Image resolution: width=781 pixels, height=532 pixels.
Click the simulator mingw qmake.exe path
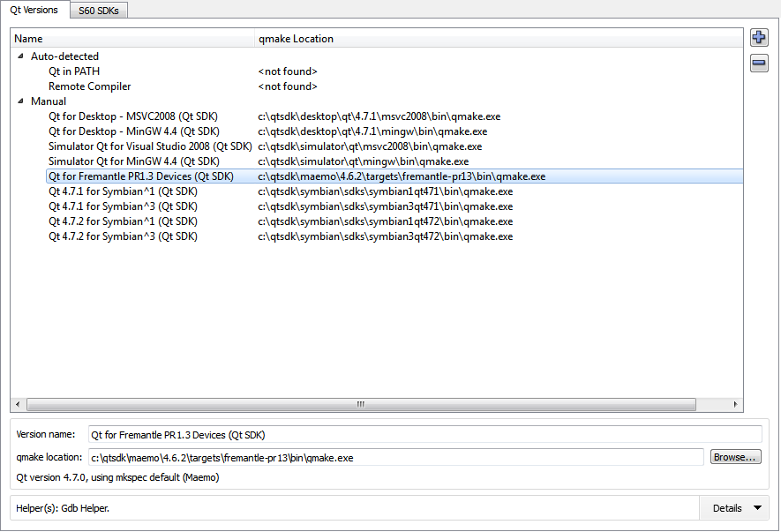(x=363, y=161)
